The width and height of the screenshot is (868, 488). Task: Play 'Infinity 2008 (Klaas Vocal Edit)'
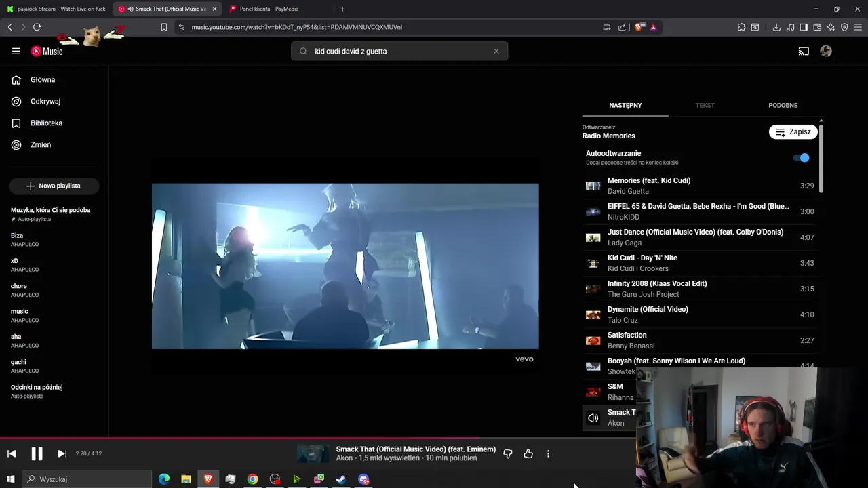click(700, 289)
